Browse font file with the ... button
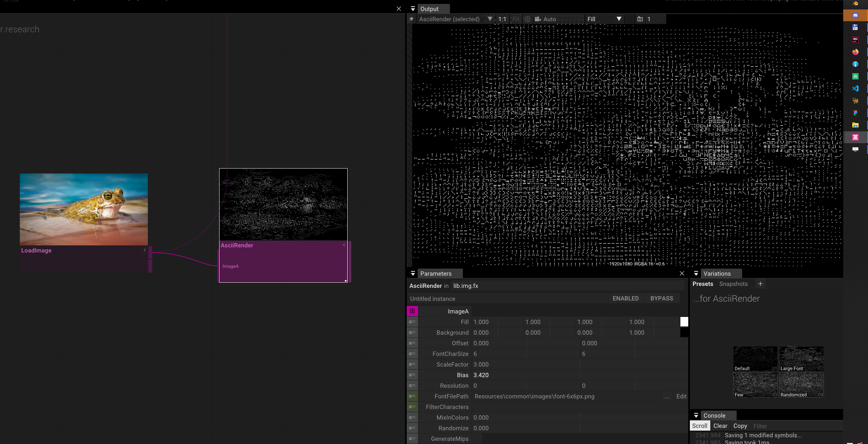This screenshot has width=868, height=444. [x=667, y=396]
